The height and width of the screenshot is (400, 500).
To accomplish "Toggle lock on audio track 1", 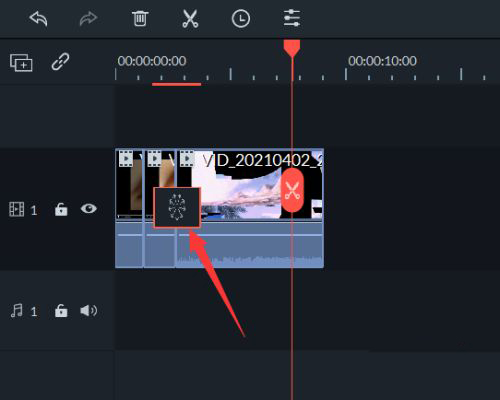I will (61, 311).
